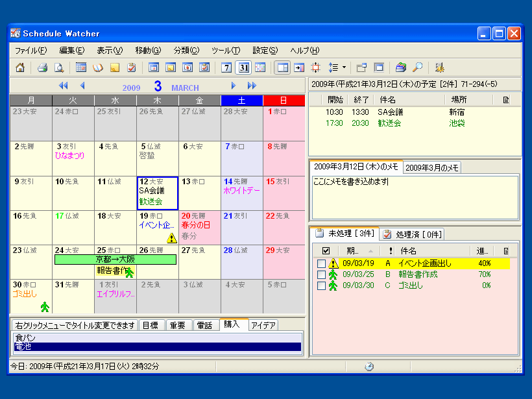Open the 設定(S) menu
This screenshot has height=399, width=532.
pyautogui.click(x=265, y=51)
